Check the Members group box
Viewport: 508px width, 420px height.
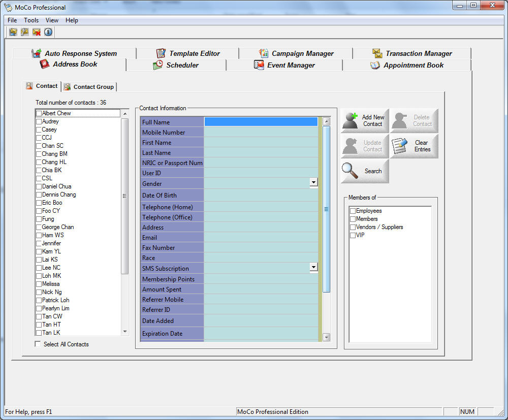(x=353, y=219)
